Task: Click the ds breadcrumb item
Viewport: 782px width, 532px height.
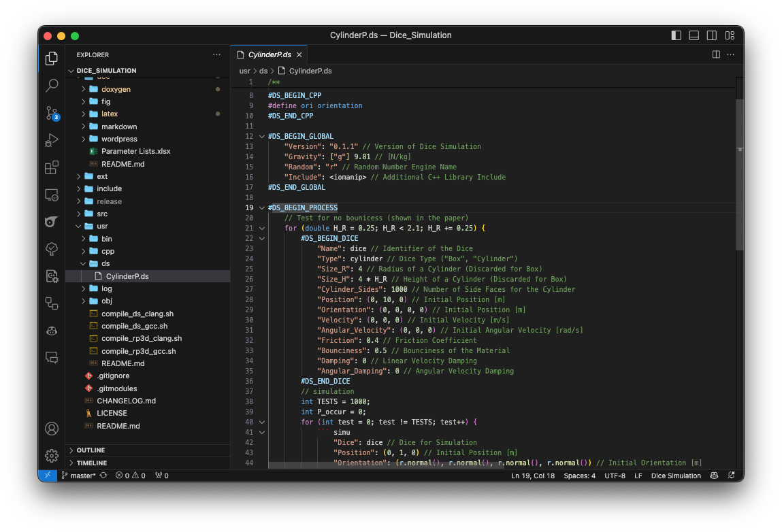Action: coord(263,70)
